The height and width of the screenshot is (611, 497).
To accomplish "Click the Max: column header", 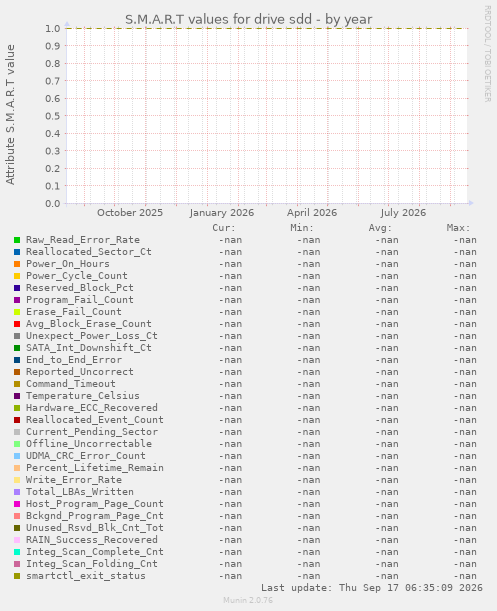I will (458, 228).
